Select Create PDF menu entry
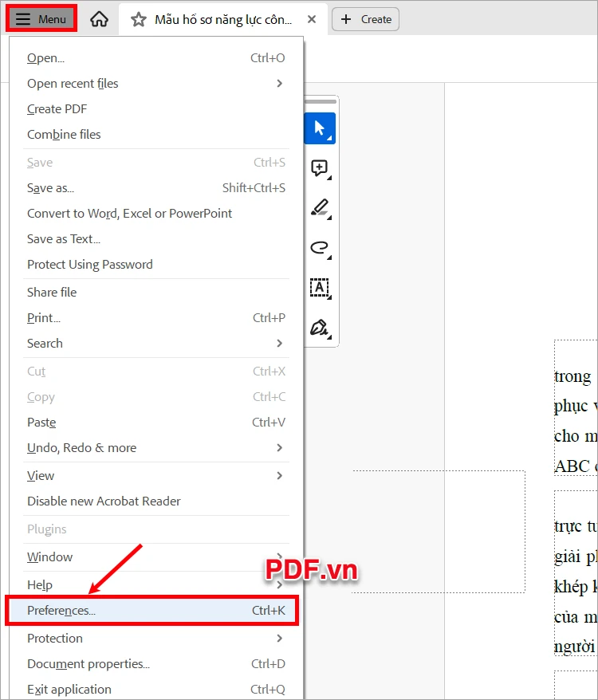 155,109
